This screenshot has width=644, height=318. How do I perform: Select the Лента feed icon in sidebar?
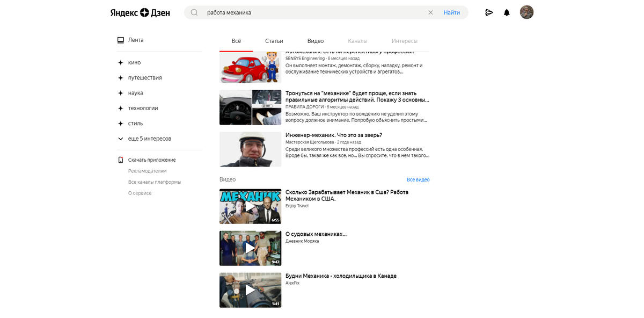pos(120,39)
